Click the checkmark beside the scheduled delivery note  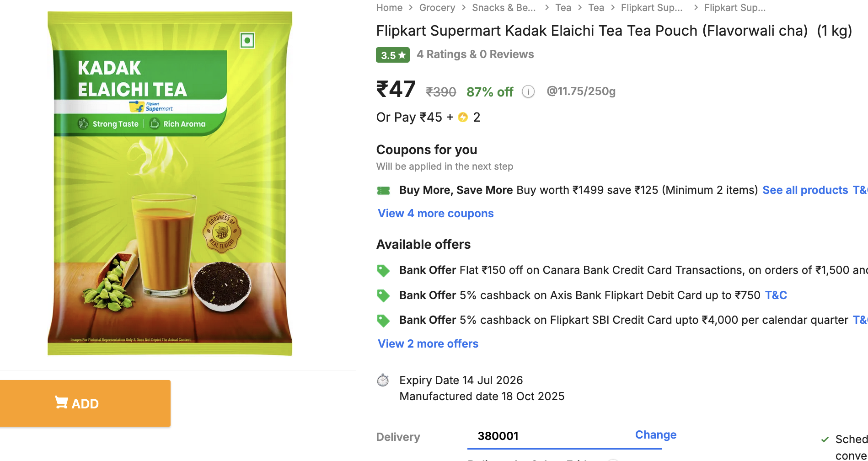pyautogui.click(x=825, y=439)
